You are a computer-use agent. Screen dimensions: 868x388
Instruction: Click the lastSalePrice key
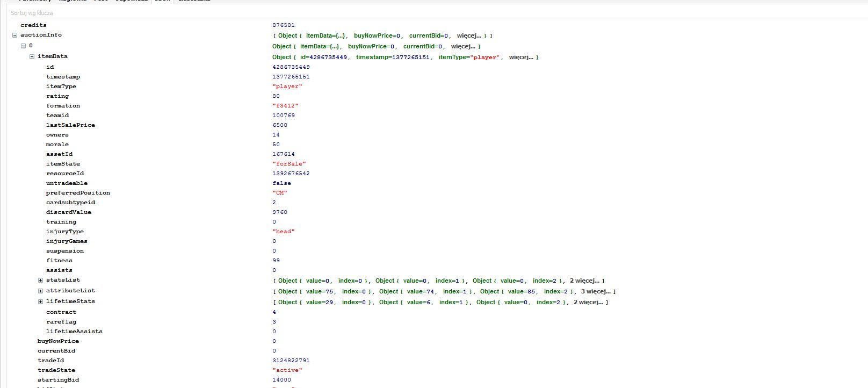tap(70, 125)
